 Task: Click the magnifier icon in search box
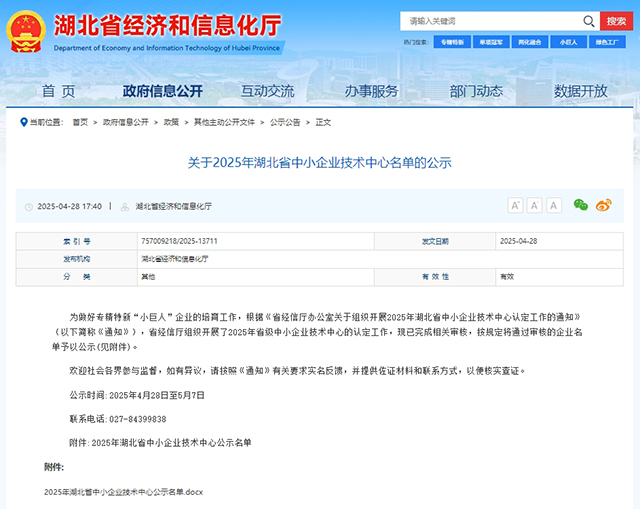[x=589, y=21]
